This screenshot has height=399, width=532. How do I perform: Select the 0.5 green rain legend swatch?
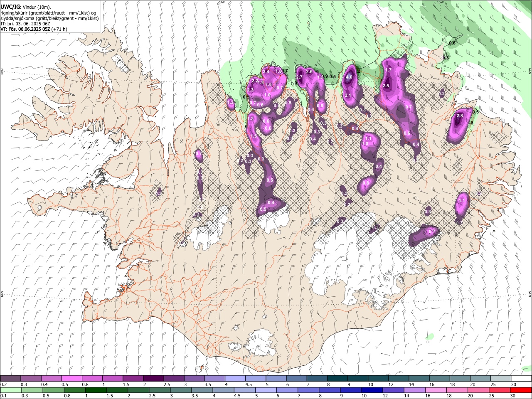[53, 390]
